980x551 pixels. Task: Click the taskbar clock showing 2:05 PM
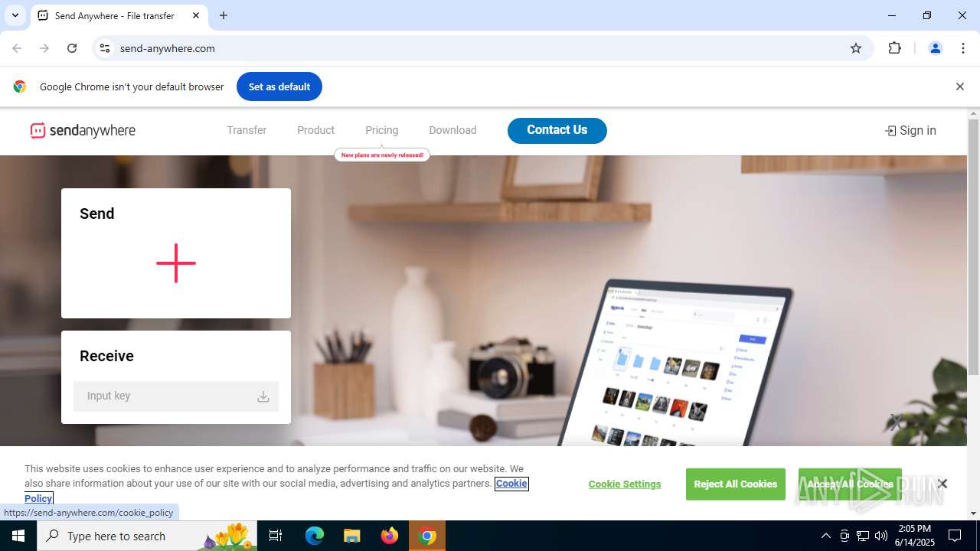914,536
